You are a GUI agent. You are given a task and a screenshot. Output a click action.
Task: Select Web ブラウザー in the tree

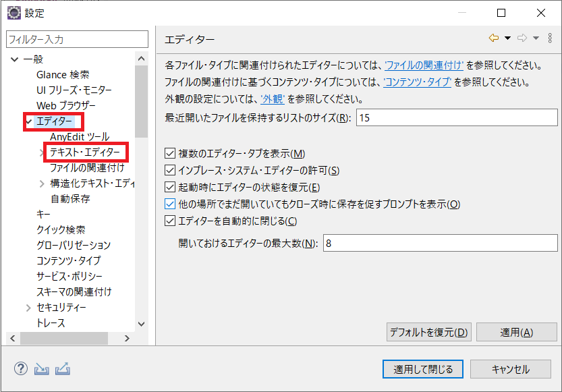tap(66, 106)
